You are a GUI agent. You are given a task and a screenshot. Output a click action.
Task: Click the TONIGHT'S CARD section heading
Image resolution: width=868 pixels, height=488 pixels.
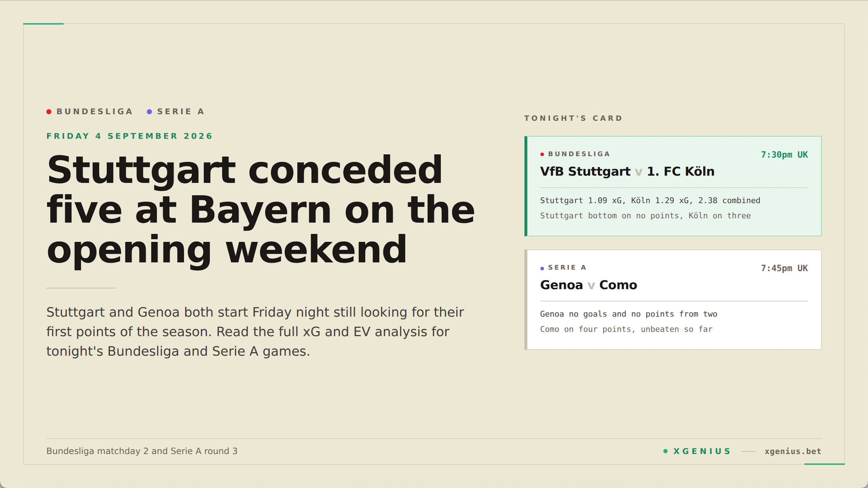tap(574, 118)
